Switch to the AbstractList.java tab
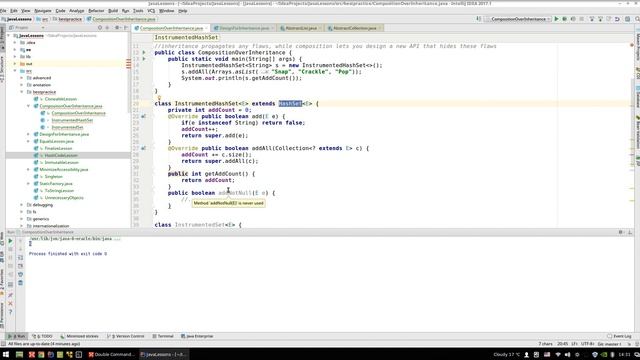The width and height of the screenshot is (640, 360). tap(301, 28)
